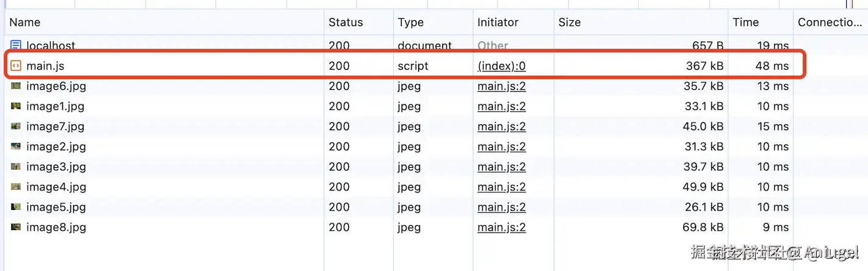Viewport: 868px width, 271px height.
Task: Open main.js:2 initiator link for image6.jpg
Action: 502,86
